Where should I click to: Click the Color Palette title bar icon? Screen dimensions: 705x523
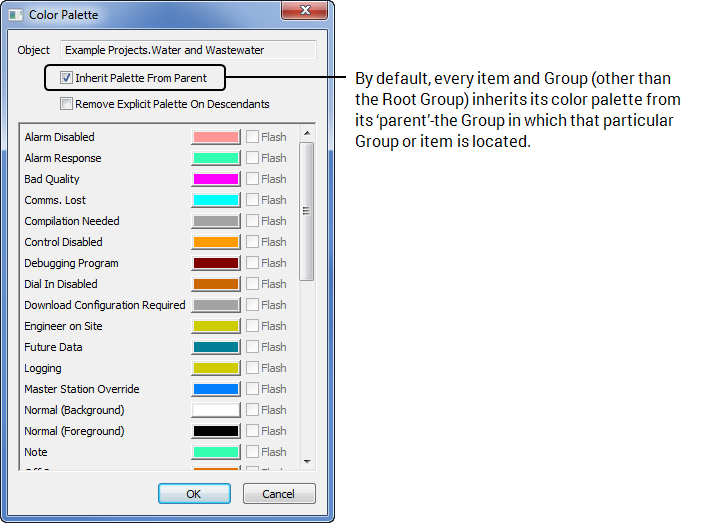(15, 14)
